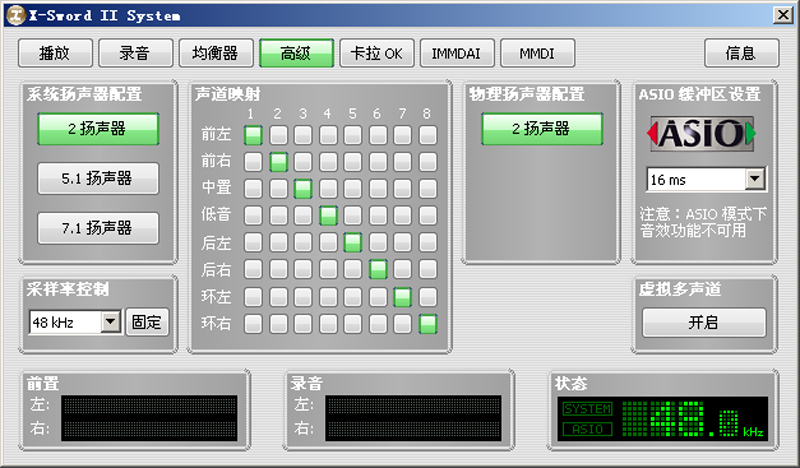Click the X-Sword title bar app icon

pos(13,15)
